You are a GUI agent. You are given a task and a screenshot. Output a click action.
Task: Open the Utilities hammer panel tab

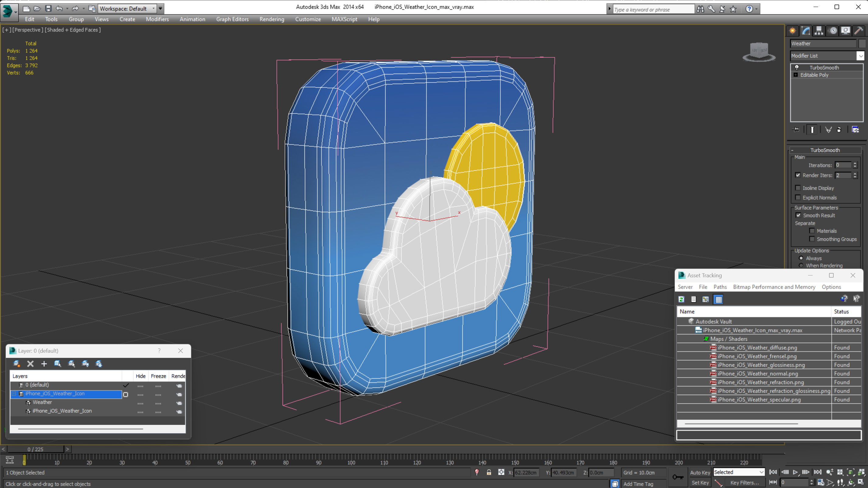point(859,31)
